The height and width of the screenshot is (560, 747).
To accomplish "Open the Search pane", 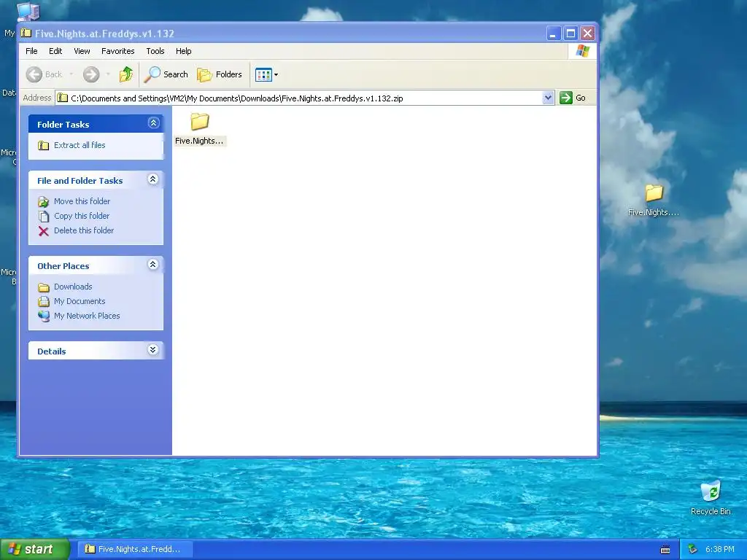I will [167, 74].
